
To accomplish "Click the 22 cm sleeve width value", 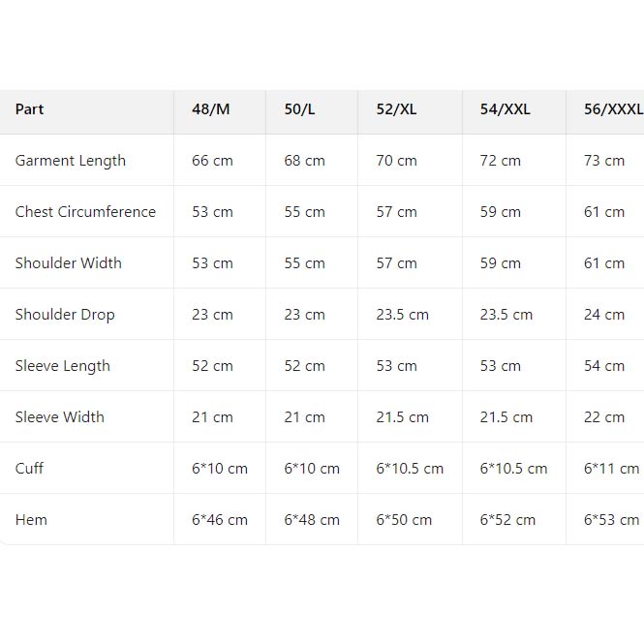I will click(604, 417).
